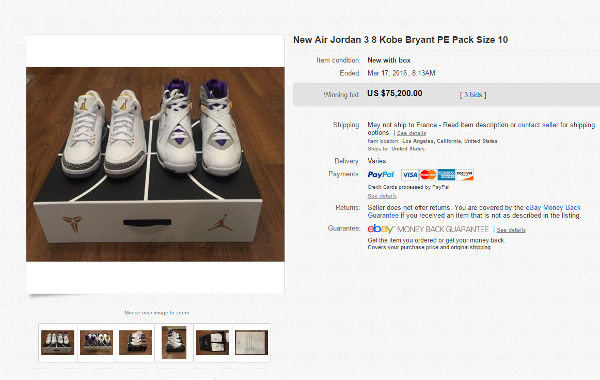Select the fourth vertical shoe thumbnail
Screen dimensions: 600x380
(x=174, y=342)
